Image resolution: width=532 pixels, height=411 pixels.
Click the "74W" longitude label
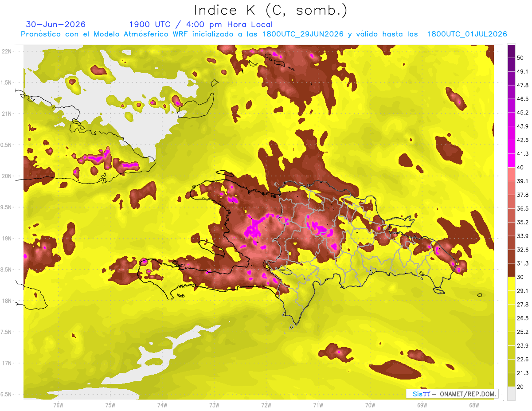point(162,405)
